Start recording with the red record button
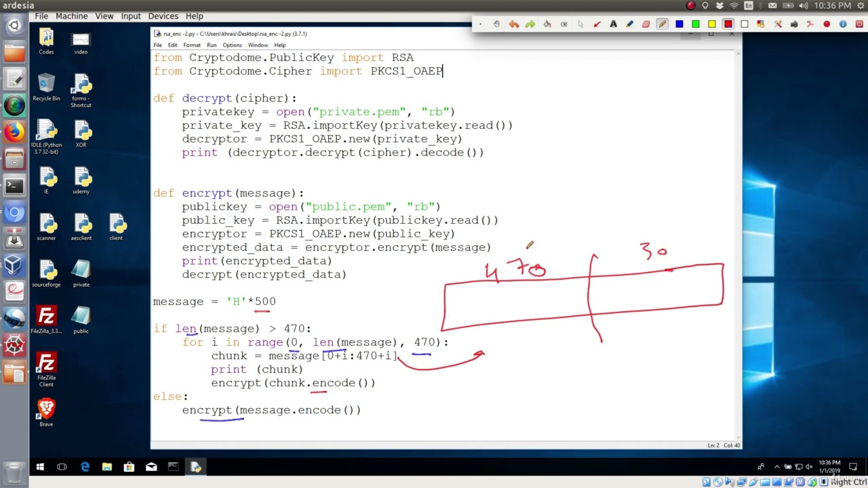 pos(827,24)
